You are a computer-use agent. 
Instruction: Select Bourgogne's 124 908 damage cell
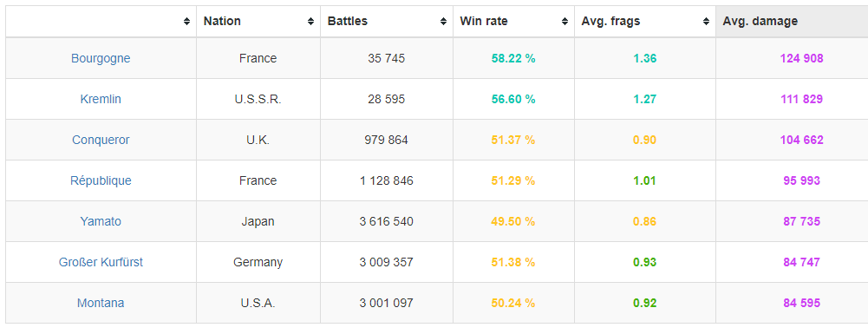801,58
